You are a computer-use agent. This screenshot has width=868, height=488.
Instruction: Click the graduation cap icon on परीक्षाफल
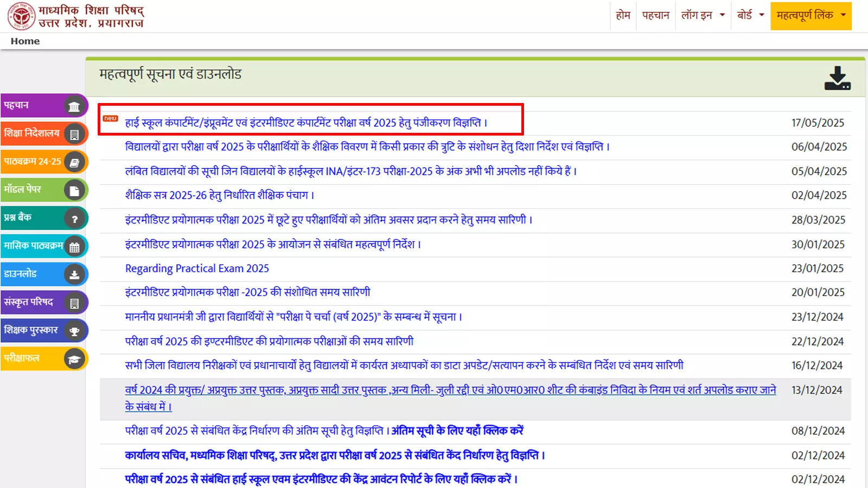point(74,359)
